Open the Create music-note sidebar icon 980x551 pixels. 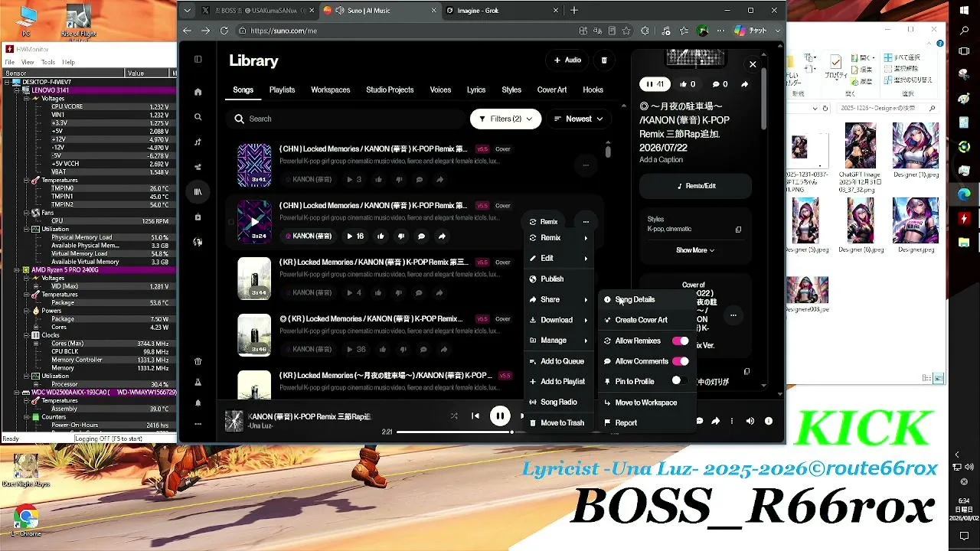198,142
